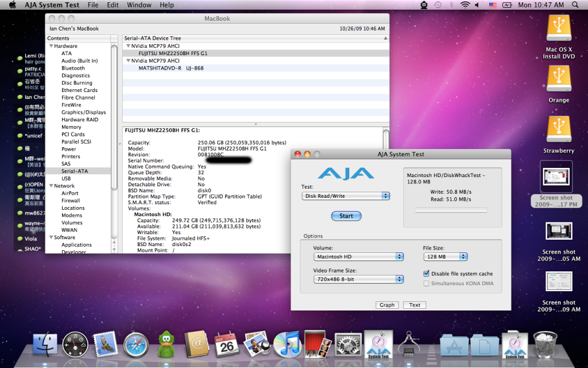Click the Contents sidebar scrollbar
Viewport: 588px width, 368px height.
point(114,116)
